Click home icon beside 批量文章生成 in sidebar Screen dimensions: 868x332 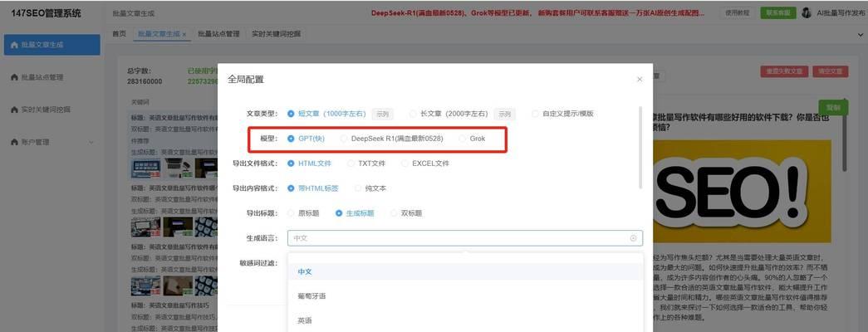tap(14, 45)
